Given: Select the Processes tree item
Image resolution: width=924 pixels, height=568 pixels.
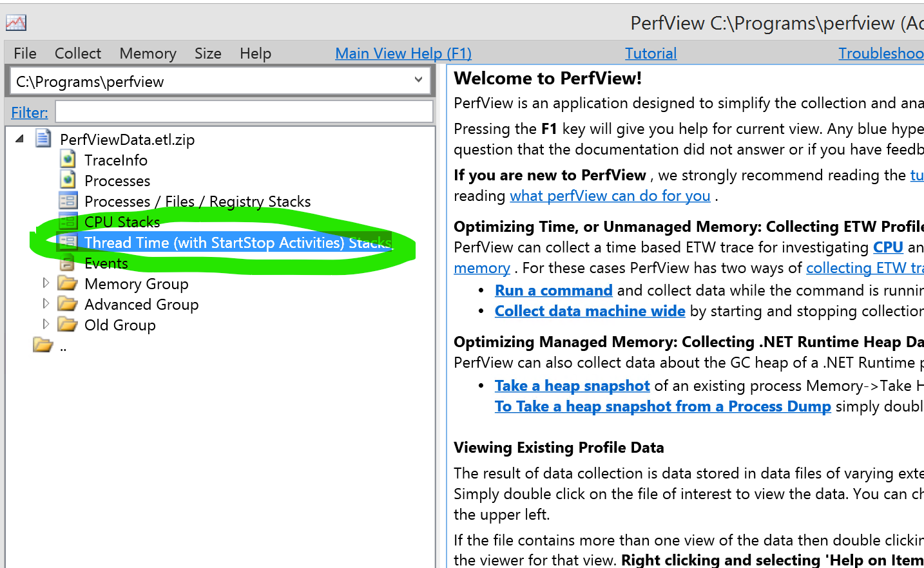Looking at the screenshot, I should click(x=117, y=180).
